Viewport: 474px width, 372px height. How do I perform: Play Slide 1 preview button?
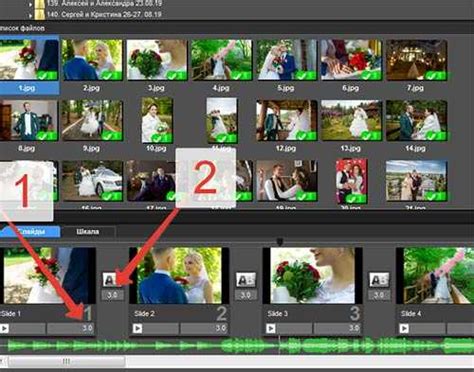[4, 328]
